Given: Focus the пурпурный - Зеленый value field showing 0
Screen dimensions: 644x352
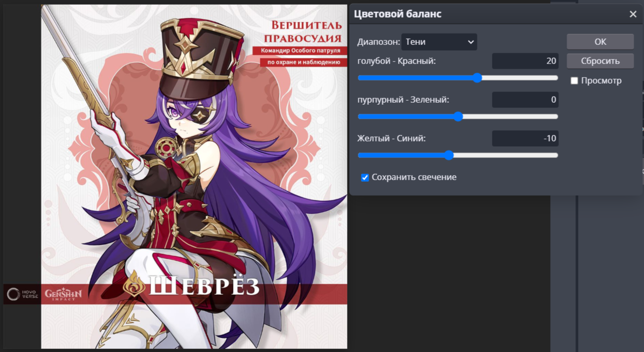Looking at the screenshot, I should click(525, 100).
